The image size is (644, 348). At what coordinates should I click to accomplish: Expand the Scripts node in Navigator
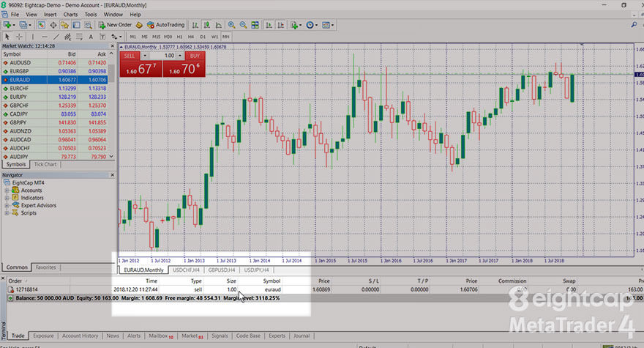pos(7,212)
